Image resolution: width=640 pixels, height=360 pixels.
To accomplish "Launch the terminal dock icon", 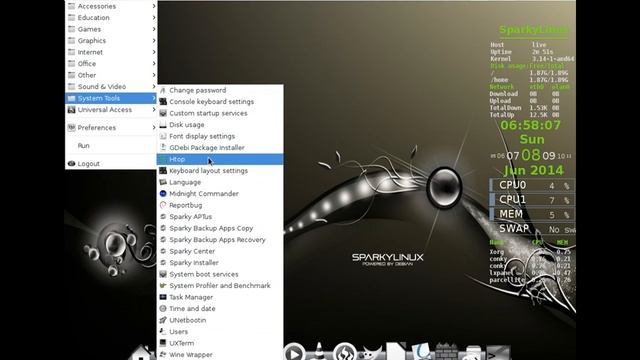I will (497, 353).
